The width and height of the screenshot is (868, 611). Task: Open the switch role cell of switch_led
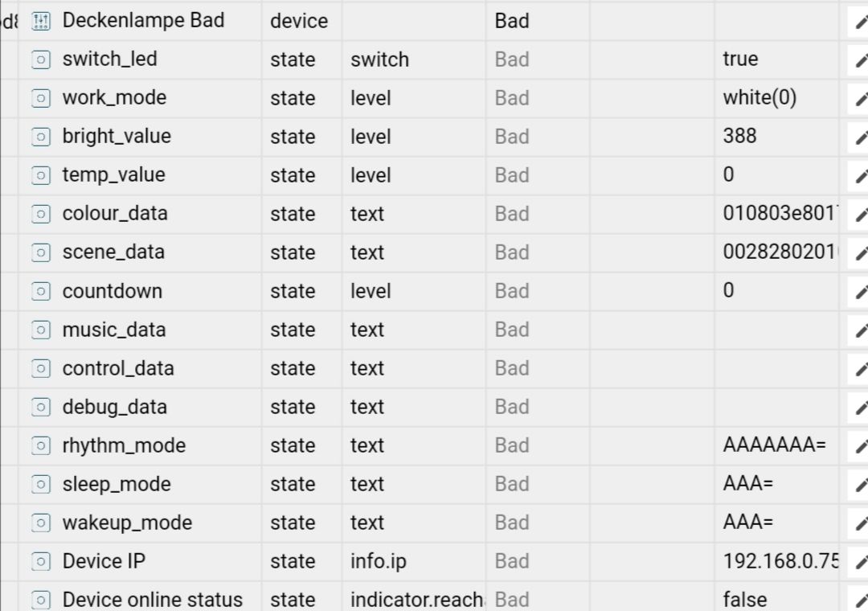point(379,59)
